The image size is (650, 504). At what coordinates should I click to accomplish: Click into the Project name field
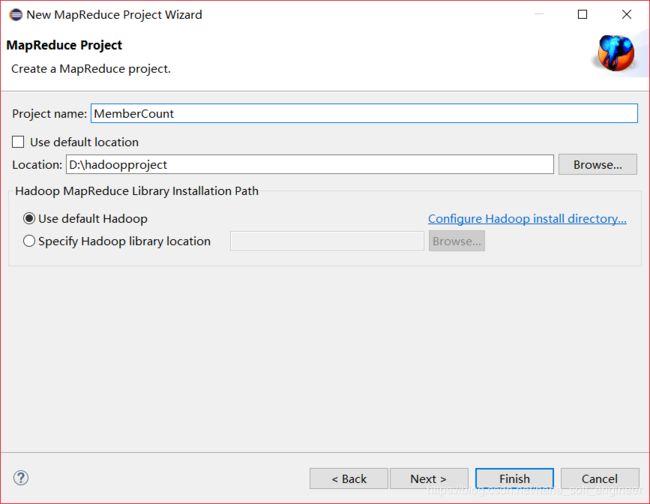[x=364, y=113]
